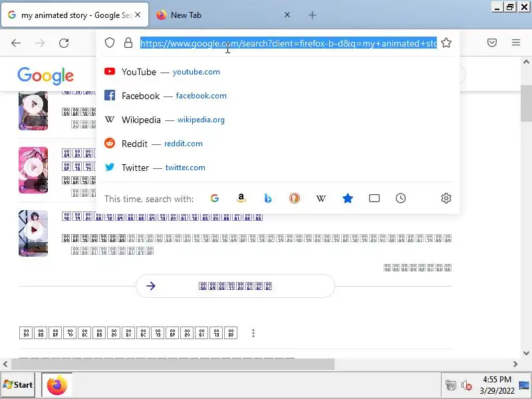Go back to the previous page

tap(16, 43)
